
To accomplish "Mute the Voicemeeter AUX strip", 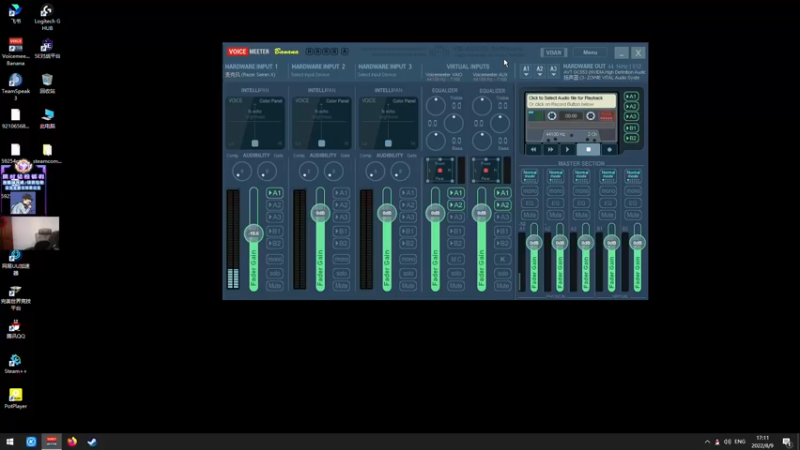I will 503,286.
